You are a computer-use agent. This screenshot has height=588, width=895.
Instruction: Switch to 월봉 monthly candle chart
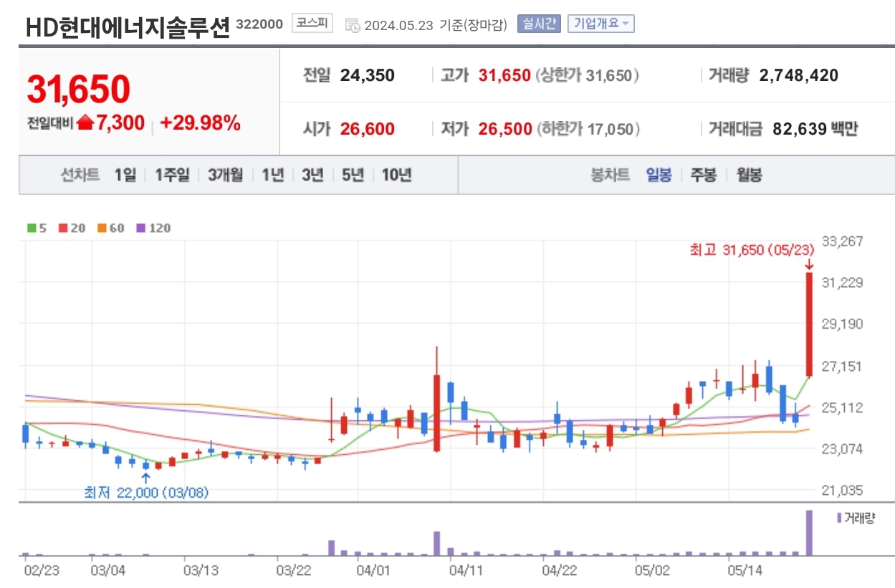click(x=749, y=175)
